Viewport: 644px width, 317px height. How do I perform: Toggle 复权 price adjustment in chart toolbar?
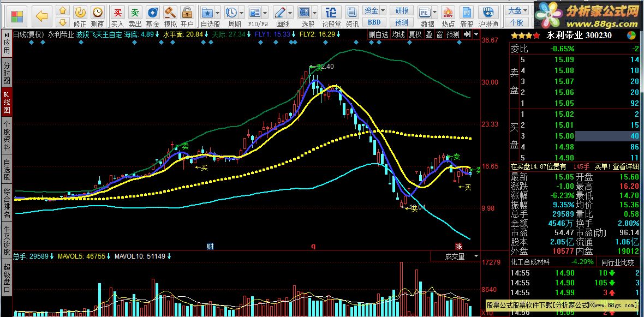click(x=415, y=34)
